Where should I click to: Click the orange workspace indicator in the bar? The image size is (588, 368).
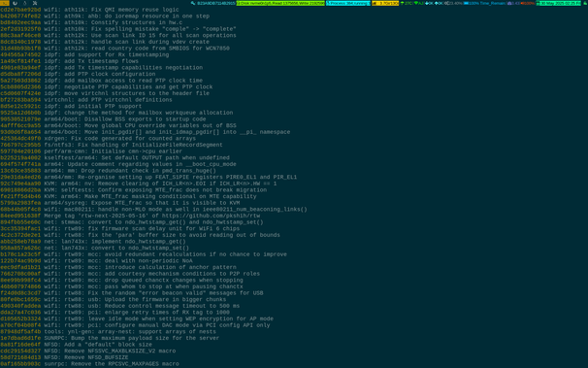(5, 3)
